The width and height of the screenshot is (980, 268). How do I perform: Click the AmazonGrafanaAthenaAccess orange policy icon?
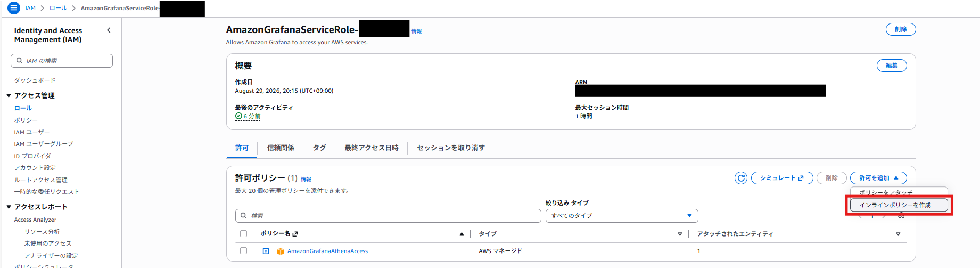pos(281,251)
